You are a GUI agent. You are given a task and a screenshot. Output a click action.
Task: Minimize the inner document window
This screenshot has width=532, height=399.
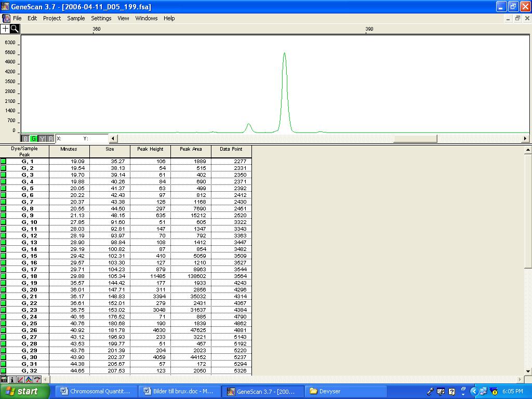(508, 18)
